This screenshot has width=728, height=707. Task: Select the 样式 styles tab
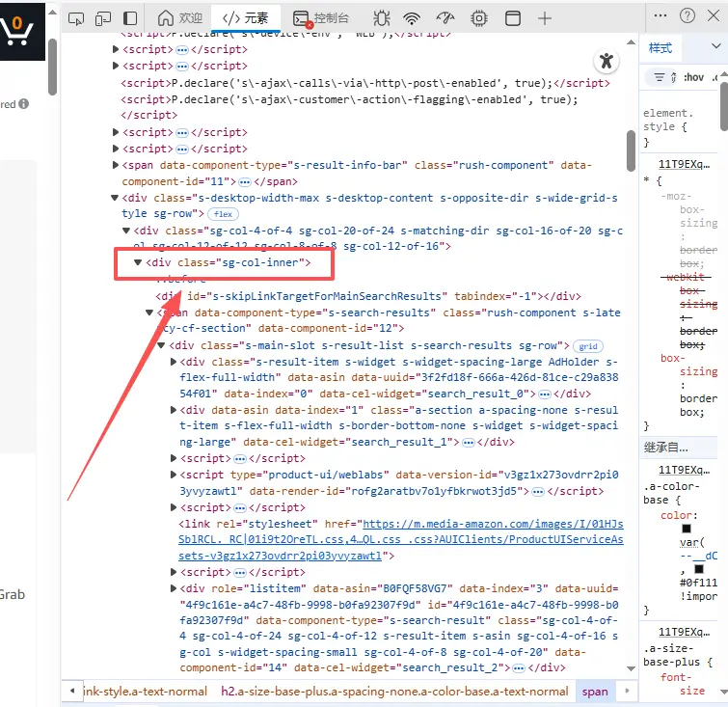pyautogui.click(x=661, y=47)
